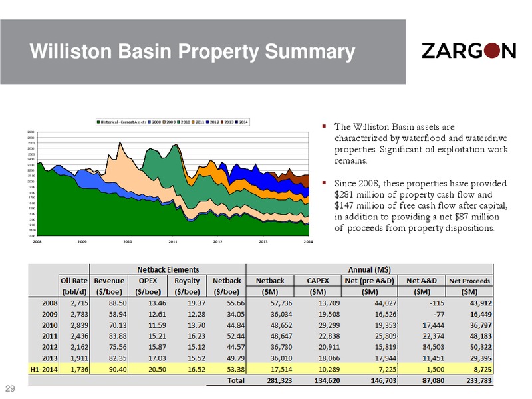The image size is (532, 399).
Task: Click royalty cell '19.37'
Action: (x=196, y=303)
